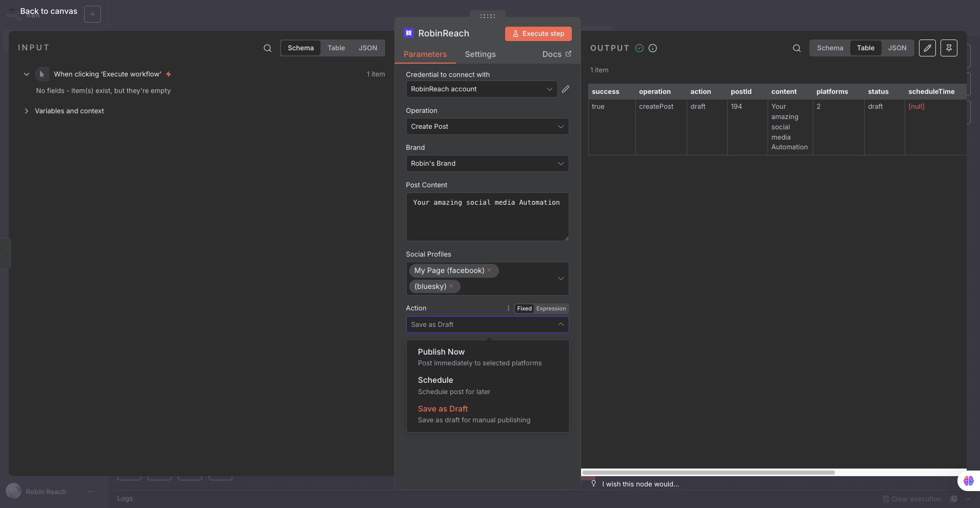
Task: Show INPUT as JSON view
Action: [368, 48]
